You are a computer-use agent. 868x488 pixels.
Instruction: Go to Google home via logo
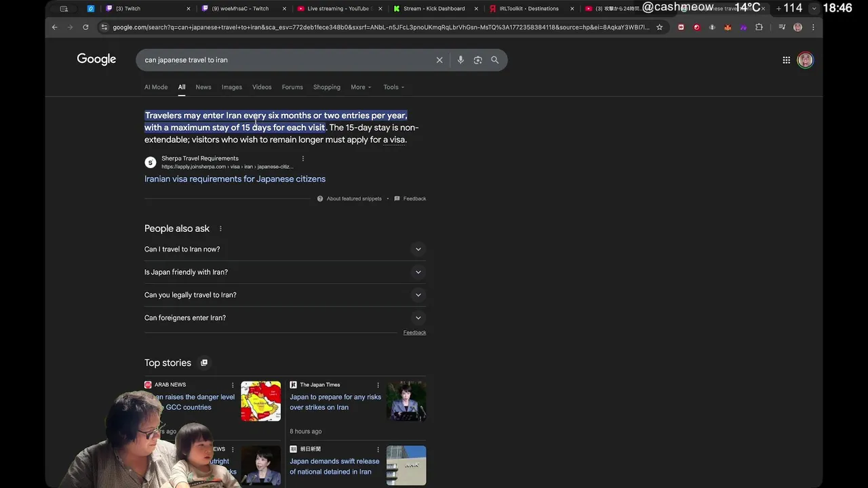[x=96, y=59]
